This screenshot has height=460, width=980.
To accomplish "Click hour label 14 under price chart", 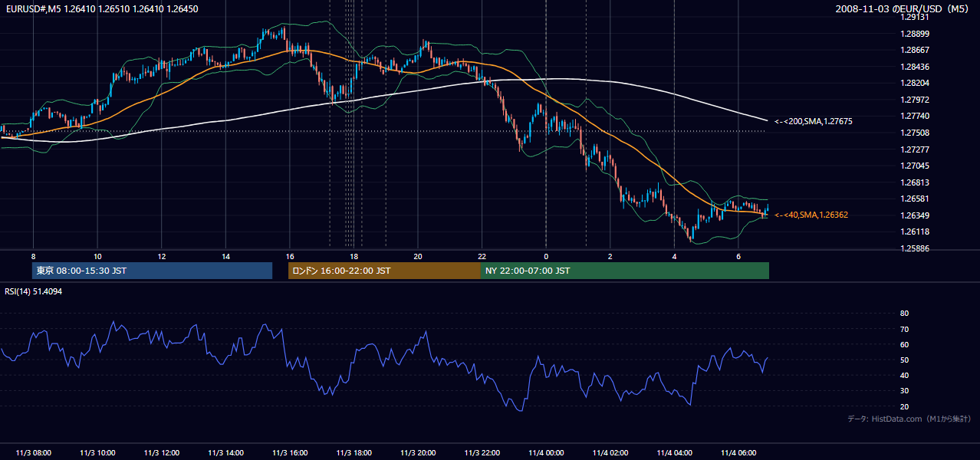I will point(225,255).
